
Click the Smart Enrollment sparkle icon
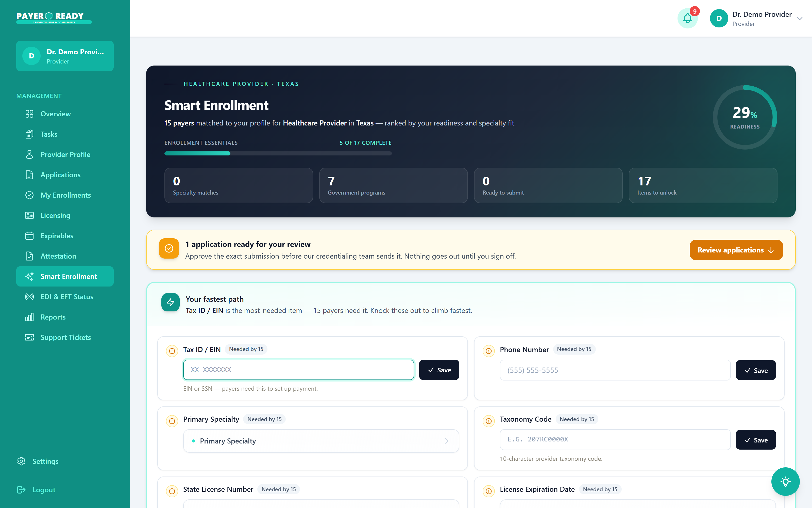click(29, 277)
